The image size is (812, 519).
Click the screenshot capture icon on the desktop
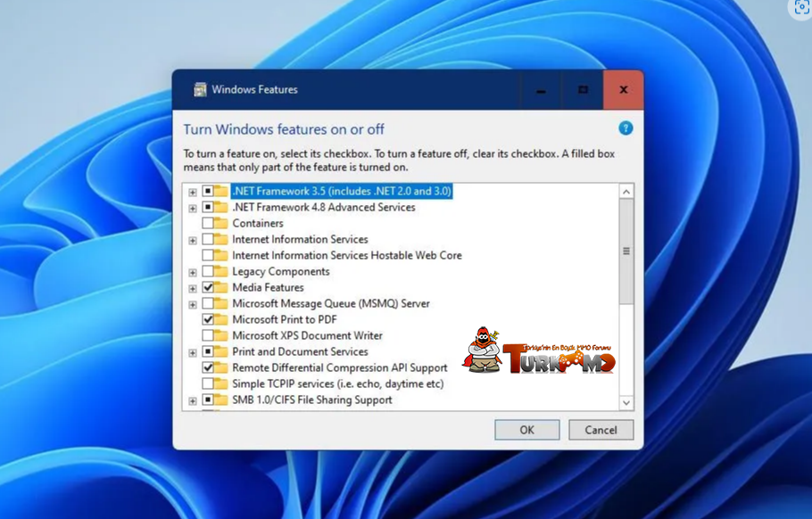[x=800, y=8]
